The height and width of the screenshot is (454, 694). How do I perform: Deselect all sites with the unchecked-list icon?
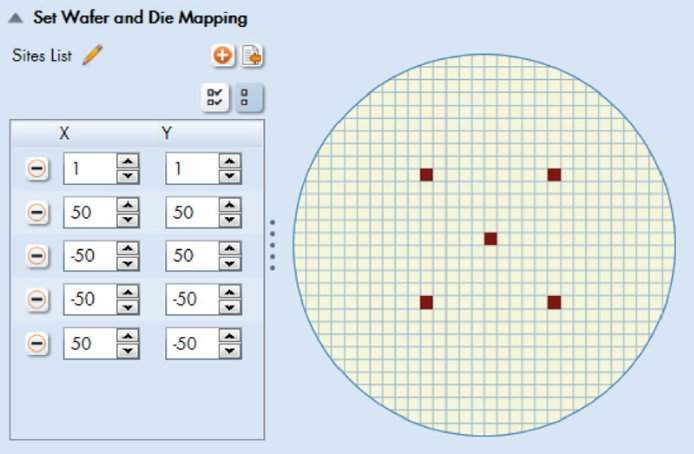click(x=249, y=97)
